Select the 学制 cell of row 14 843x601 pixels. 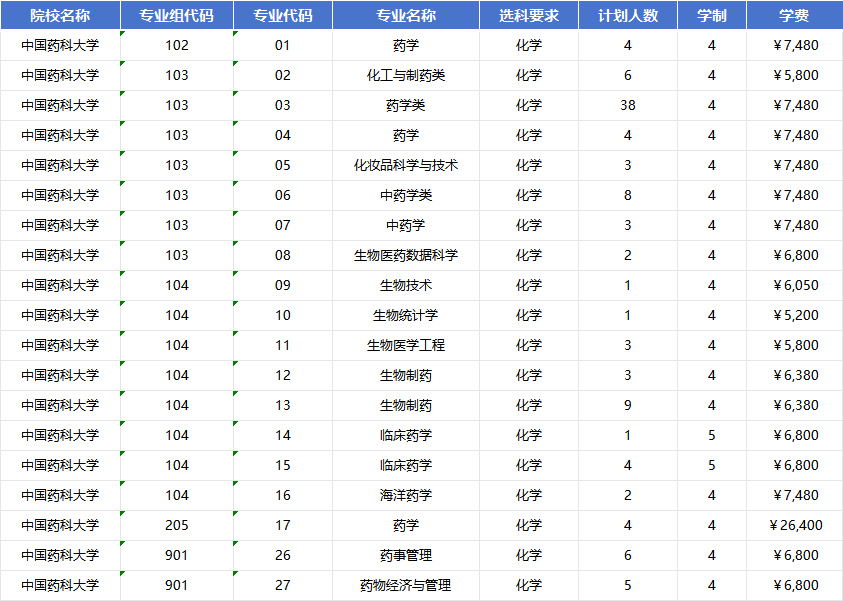(x=712, y=435)
